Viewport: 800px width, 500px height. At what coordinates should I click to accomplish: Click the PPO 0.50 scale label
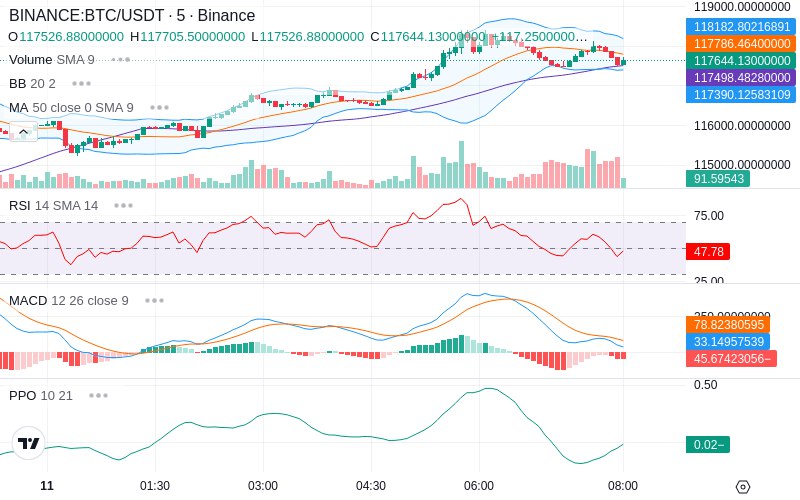[706, 385]
